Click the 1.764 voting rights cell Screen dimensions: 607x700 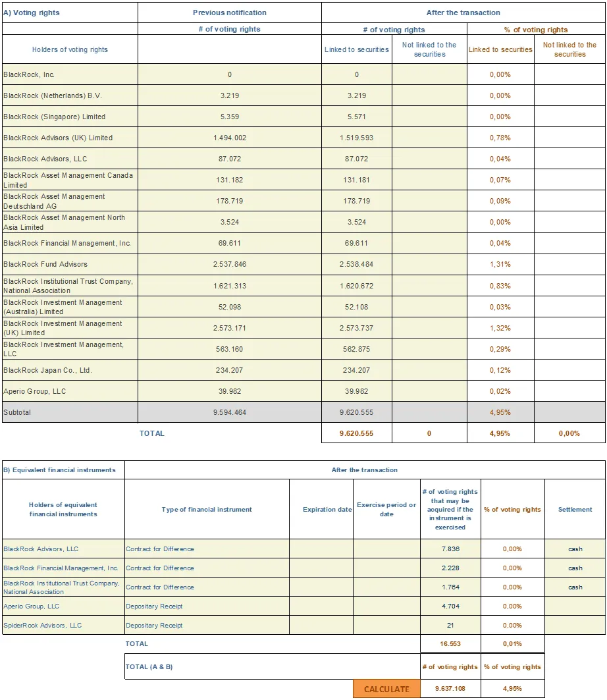click(x=450, y=587)
